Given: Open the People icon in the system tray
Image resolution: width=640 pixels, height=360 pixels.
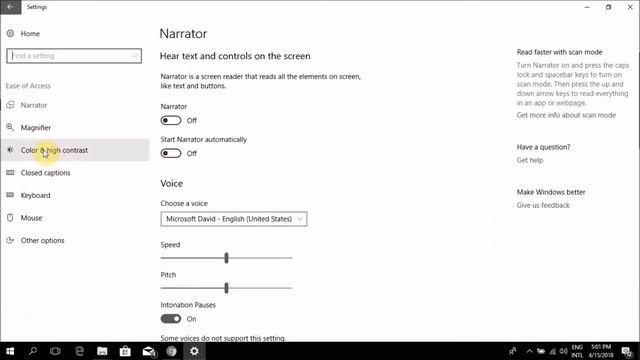Looking at the screenshot, I should coord(513,351).
